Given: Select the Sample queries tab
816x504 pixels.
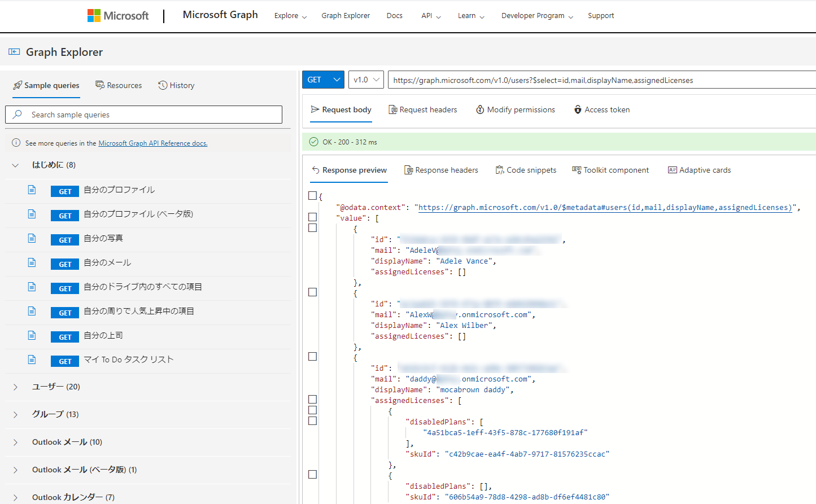Looking at the screenshot, I should (x=46, y=85).
